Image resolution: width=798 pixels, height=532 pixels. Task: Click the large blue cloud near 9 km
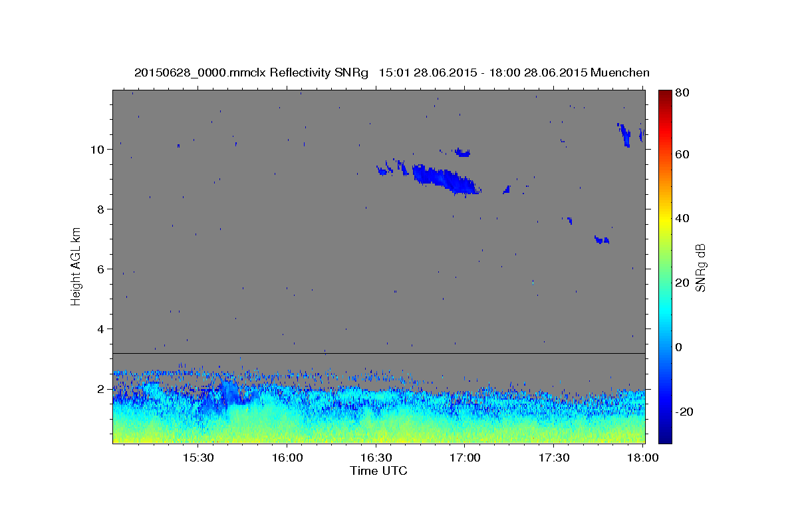tap(446, 180)
